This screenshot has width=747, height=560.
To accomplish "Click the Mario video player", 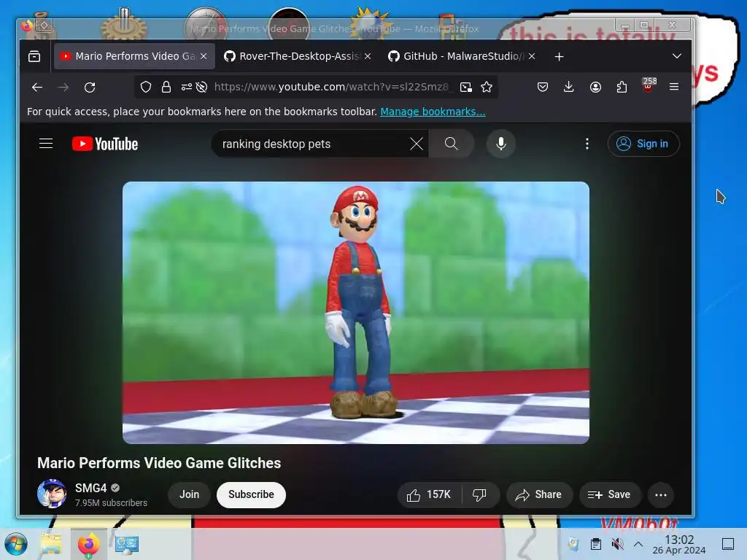I will [356, 312].
